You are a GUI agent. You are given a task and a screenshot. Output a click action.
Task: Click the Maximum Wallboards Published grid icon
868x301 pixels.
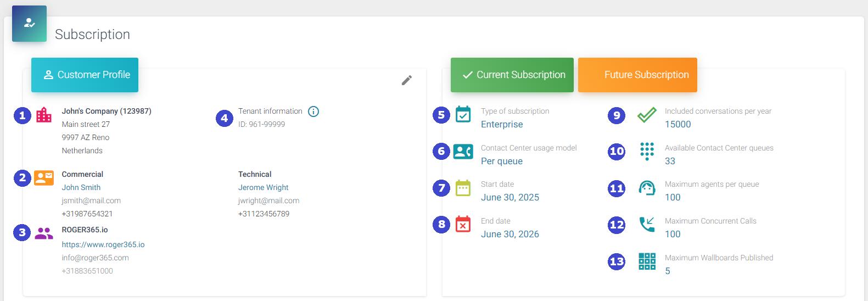coord(647,261)
